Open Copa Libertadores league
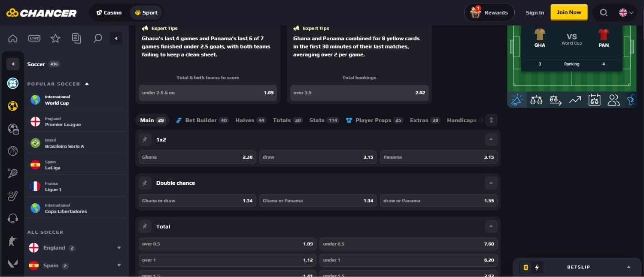 tap(76, 208)
